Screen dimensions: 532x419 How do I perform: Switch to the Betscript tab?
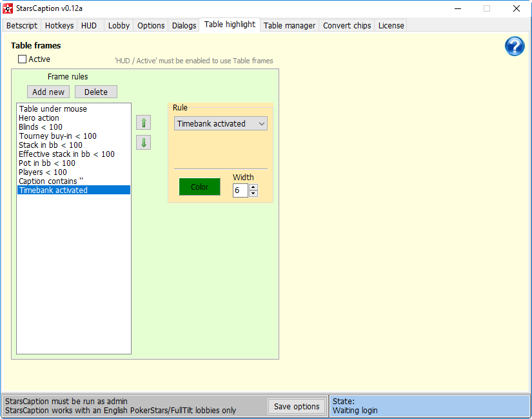[22, 25]
